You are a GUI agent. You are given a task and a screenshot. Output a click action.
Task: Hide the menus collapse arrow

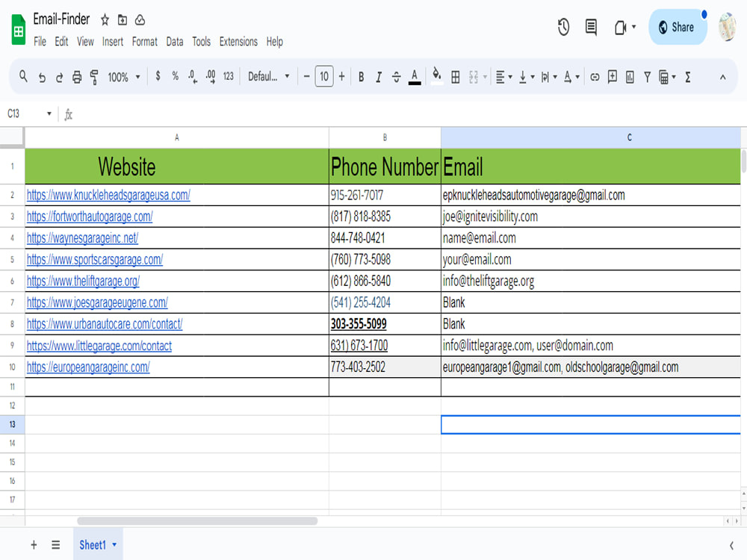coord(722,77)
